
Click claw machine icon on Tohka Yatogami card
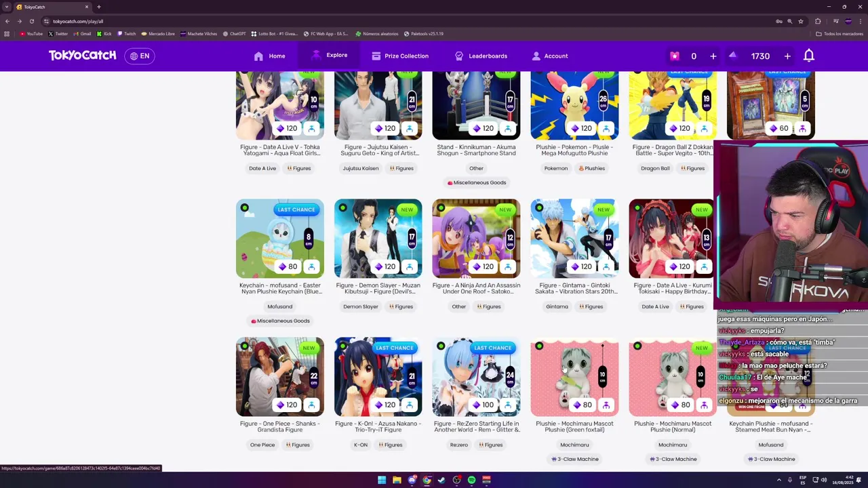click(x=311, y=128)
